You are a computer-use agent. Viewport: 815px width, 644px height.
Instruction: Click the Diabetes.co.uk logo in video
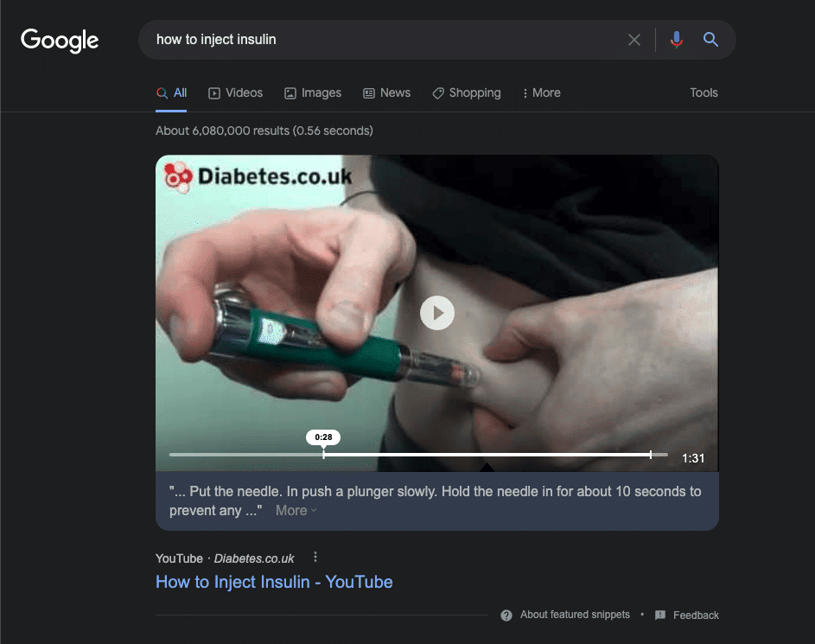point(258,176)
